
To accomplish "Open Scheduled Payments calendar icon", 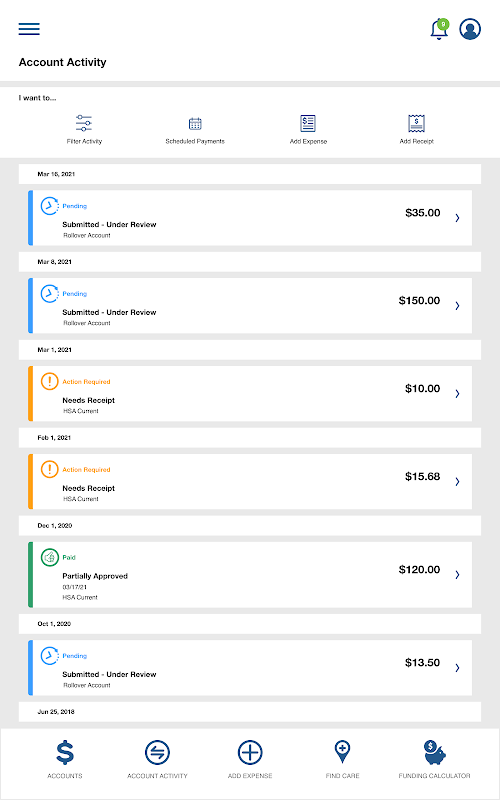I will (x=195, y=123).
